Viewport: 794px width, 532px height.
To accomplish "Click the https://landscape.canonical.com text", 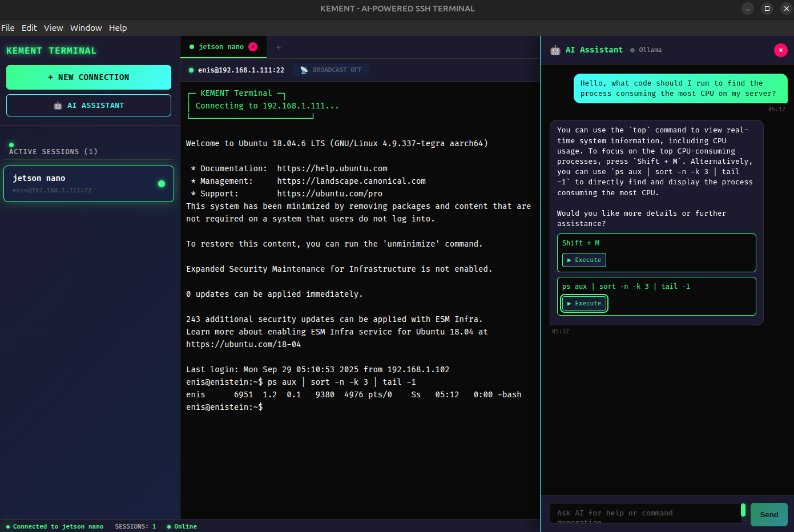I will [352, 181].
